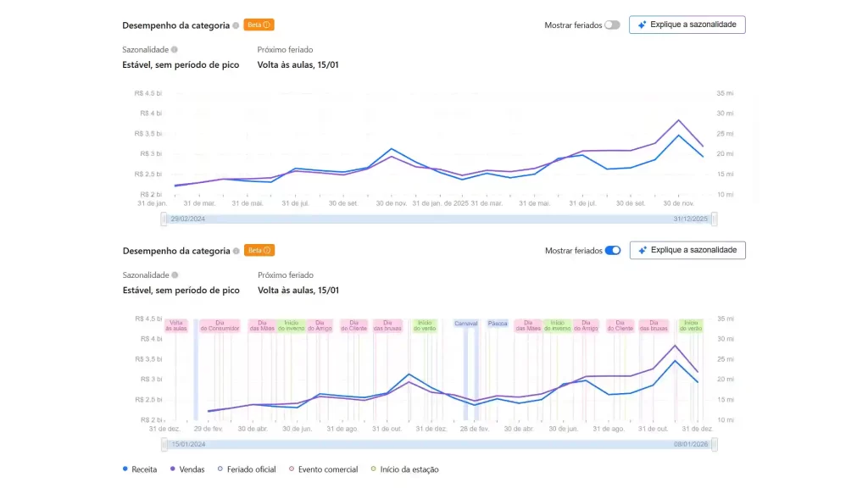This screenshot has width=868, height=488.
Task: Click right range handle at 08/01/2026
Action: click(714, 444)
